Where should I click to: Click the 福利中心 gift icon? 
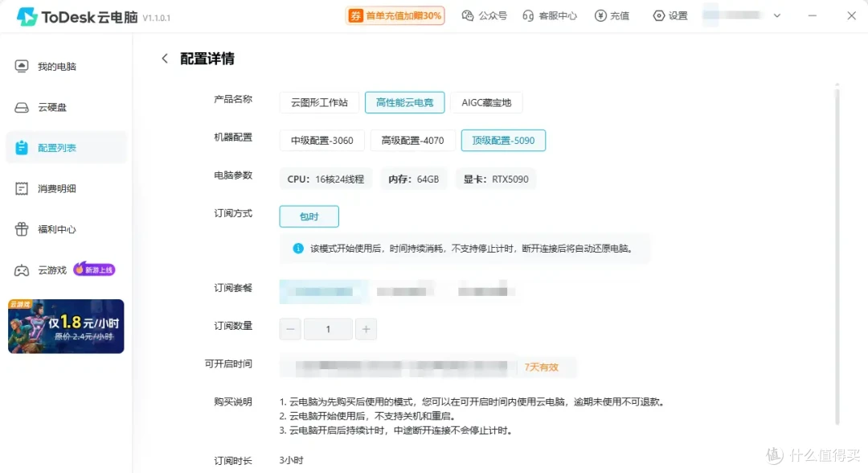pyautogui.click(x=22, y=228)
